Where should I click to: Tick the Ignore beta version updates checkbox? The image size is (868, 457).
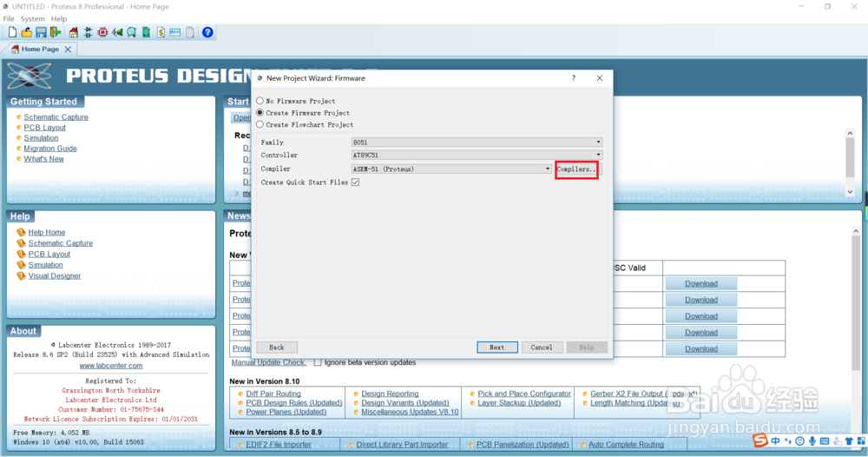[x=318, y=362]
